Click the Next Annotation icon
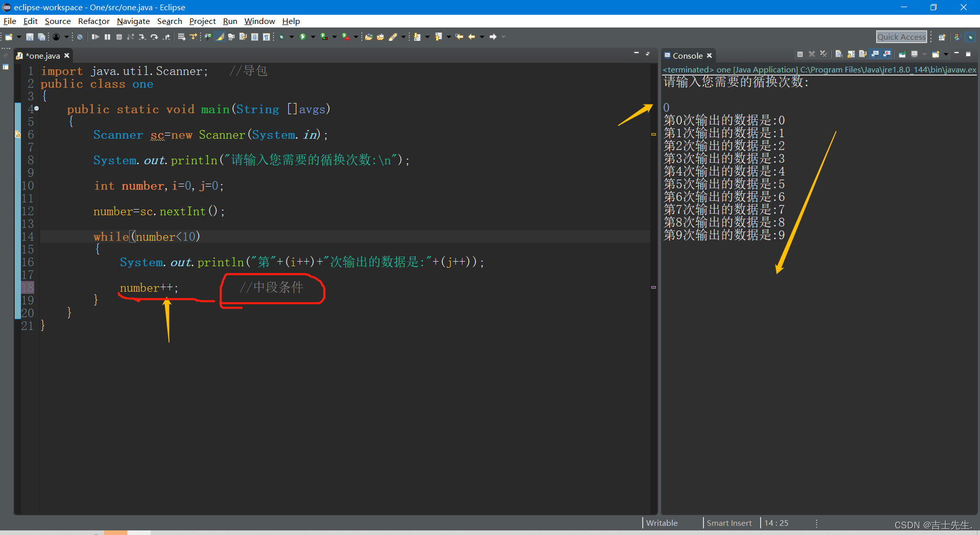The image size is (980, 535). tap(417, 37)
